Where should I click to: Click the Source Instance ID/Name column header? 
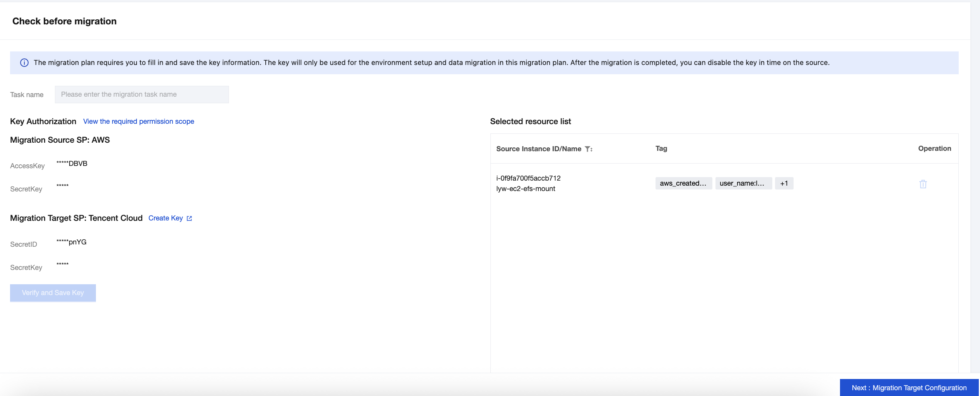[539, 149]
